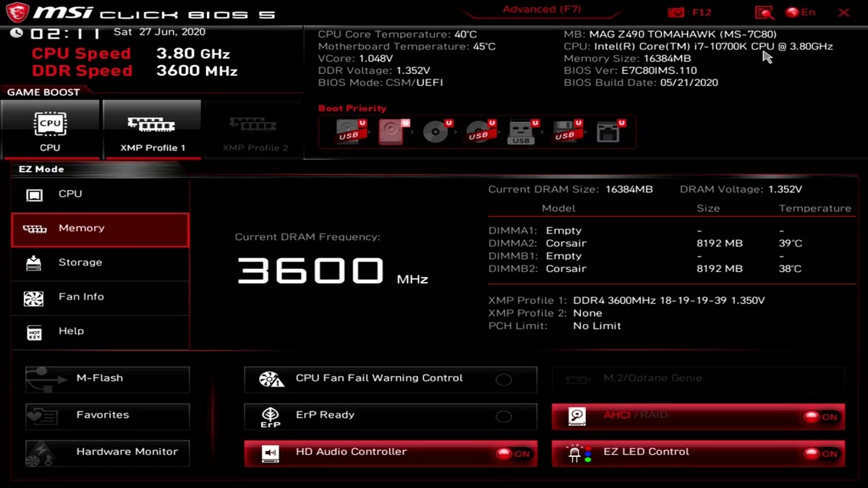Select the USB CD/DVD boot device icon
Viewport: 868px width, 488px height.
tap(480, 132)
